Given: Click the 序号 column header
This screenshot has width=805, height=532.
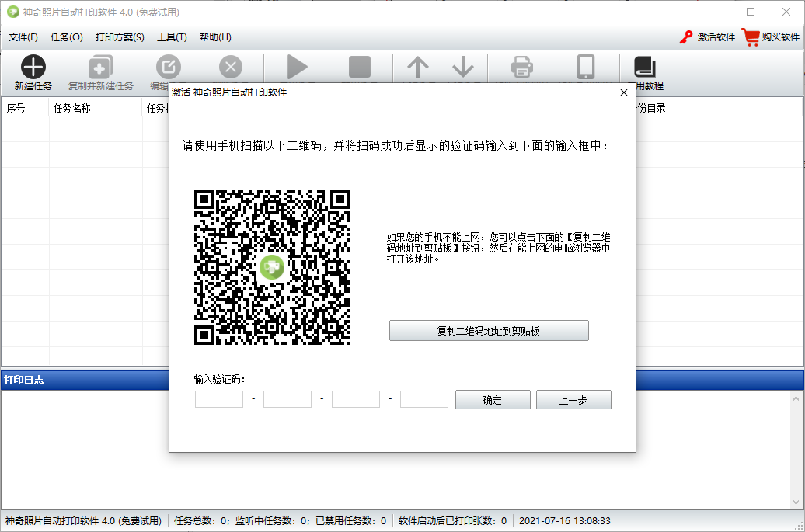Looking at the screenshot, I should click(25, 108).
